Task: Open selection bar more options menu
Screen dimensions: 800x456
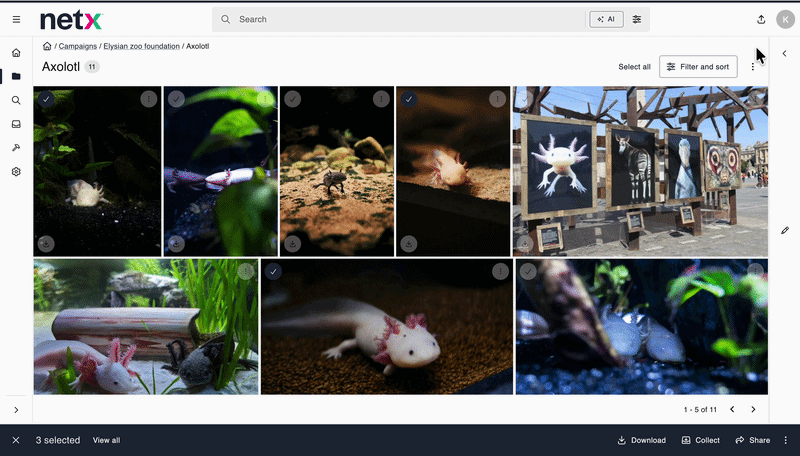Action: (786, 440)
